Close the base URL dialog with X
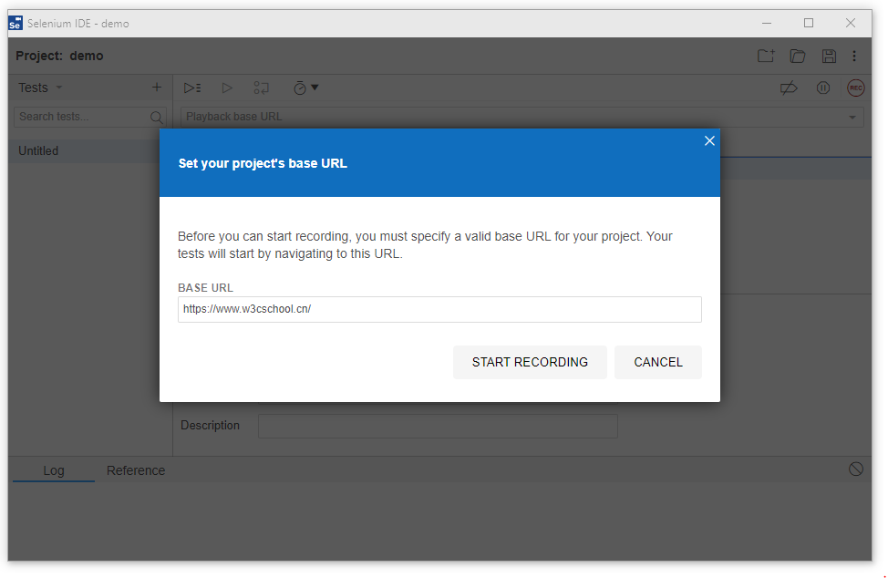This screenshot has width=888, height=588. pos(709,140)
